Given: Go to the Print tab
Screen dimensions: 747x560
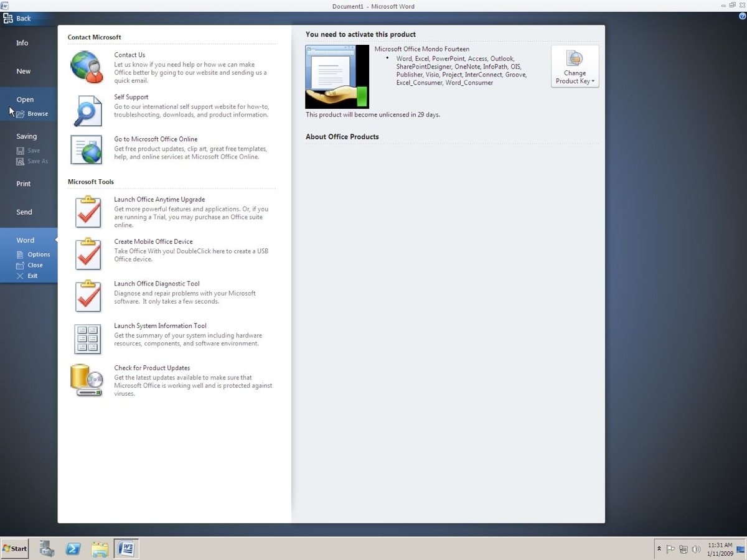Looking at the screenshot, I should pos(24,184).
